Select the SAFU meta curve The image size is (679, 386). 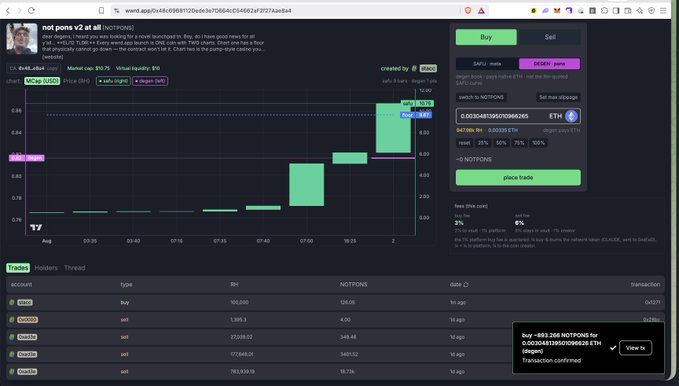click(x=487, y=64)
